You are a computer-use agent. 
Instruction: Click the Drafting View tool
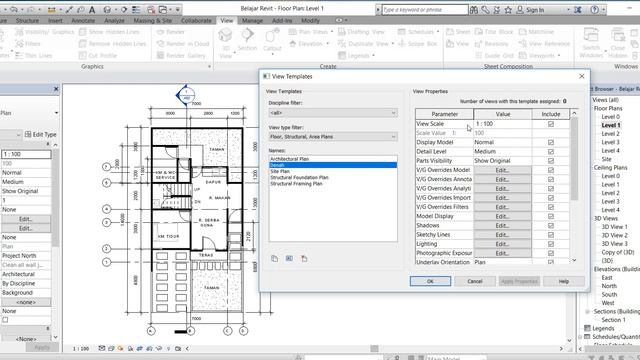(362, 32)
